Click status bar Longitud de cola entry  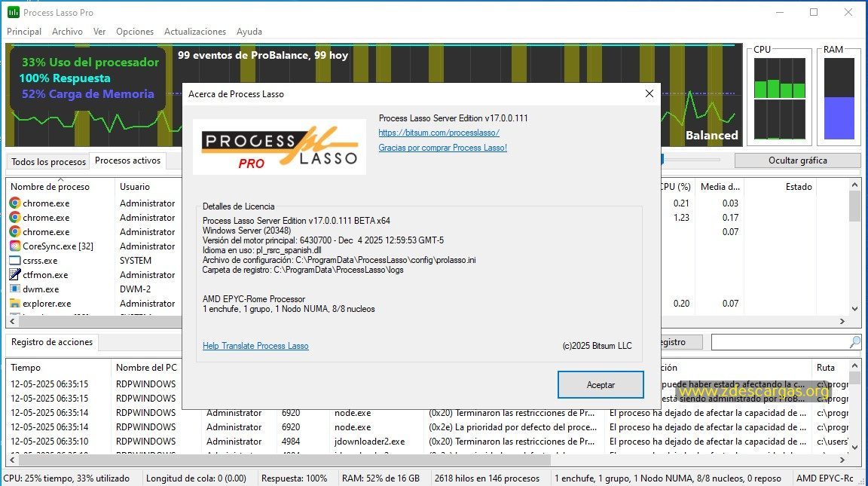tap(196, 478)
